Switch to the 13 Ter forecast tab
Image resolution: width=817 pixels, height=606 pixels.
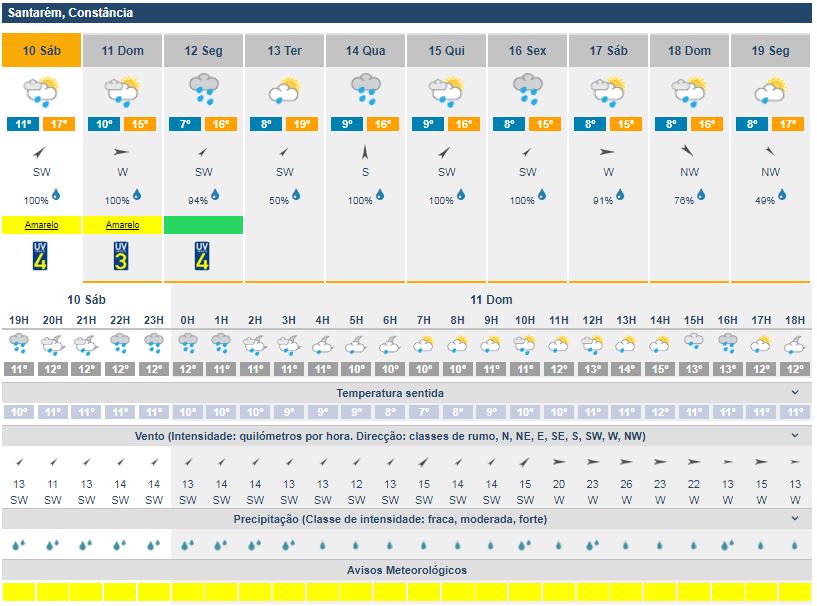tap(285, 51)
